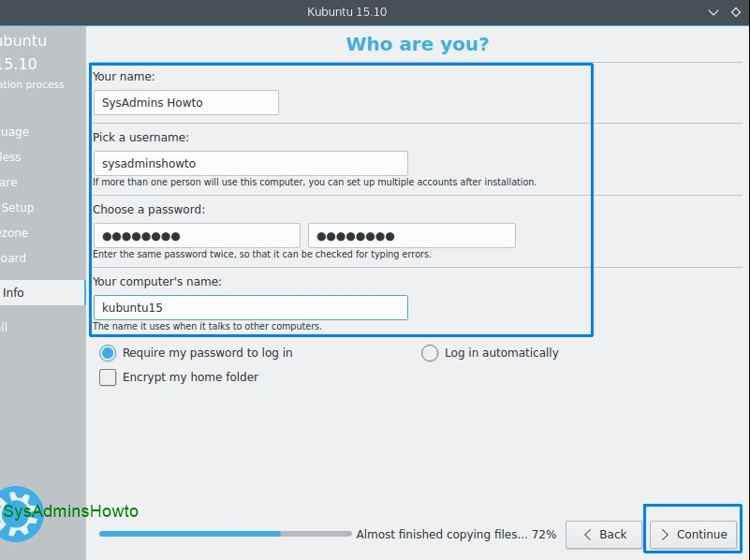Open the Language step in sidebar
Viewport: 750px width, 560px height.
point(15,132)
